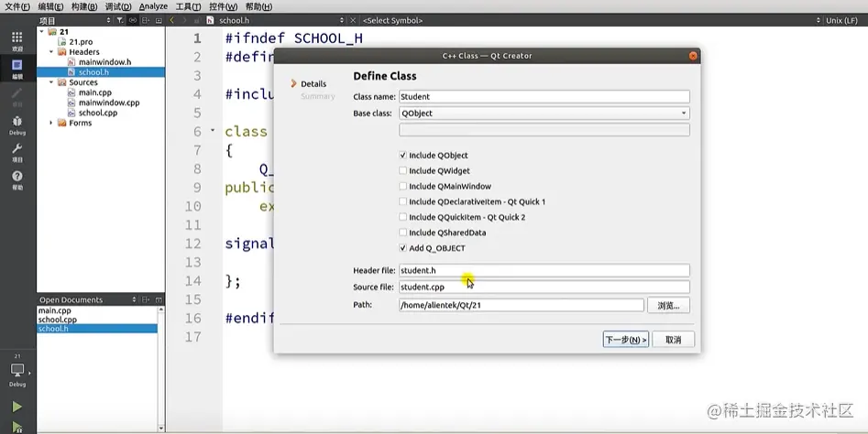Click the Class name field
This screenshot has width=868, height=434.
coord(544,97)
